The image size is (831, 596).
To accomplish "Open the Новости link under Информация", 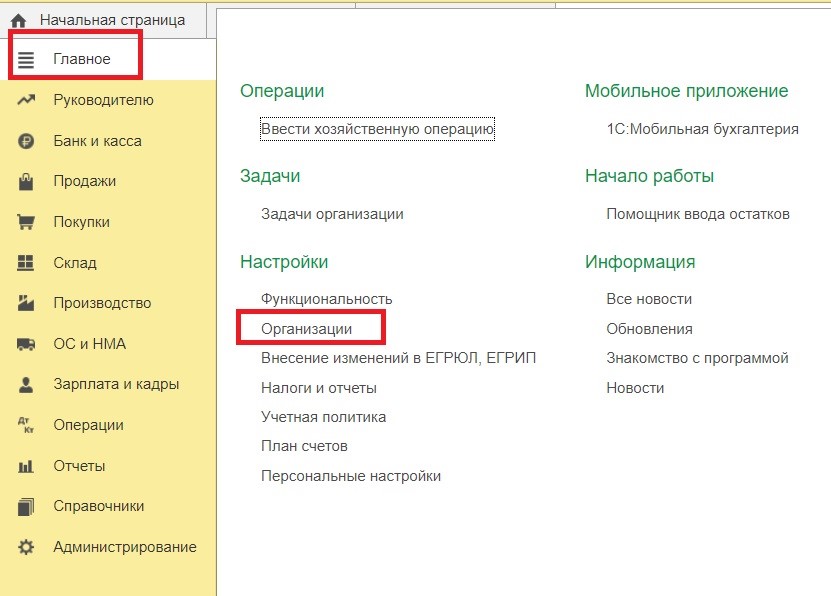I will coord(635,388).
